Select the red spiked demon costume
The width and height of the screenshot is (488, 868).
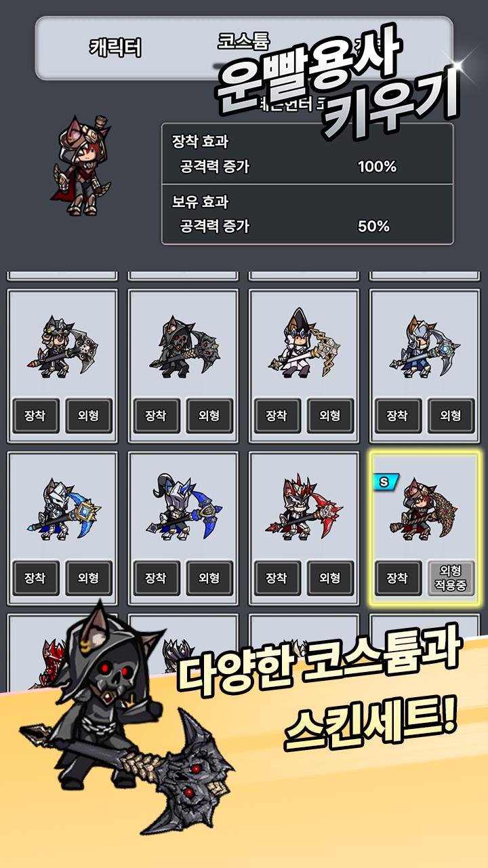pos(304,510)
